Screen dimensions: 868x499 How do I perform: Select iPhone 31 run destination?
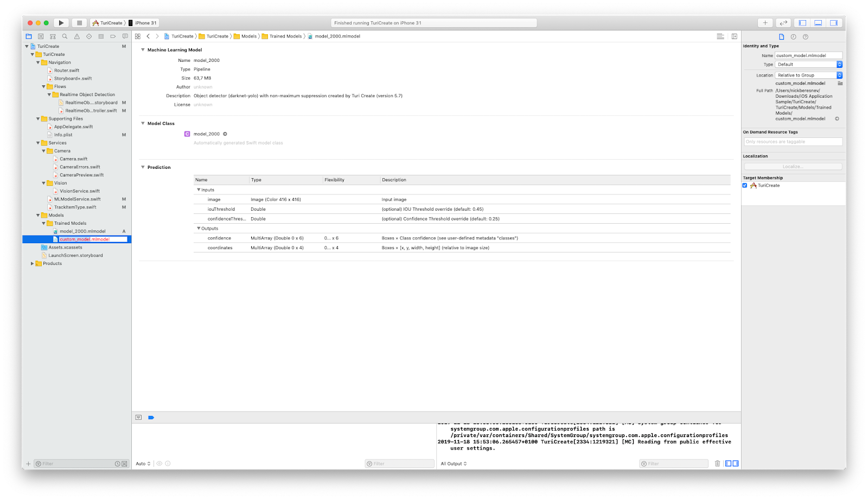[x=143, y=23]
